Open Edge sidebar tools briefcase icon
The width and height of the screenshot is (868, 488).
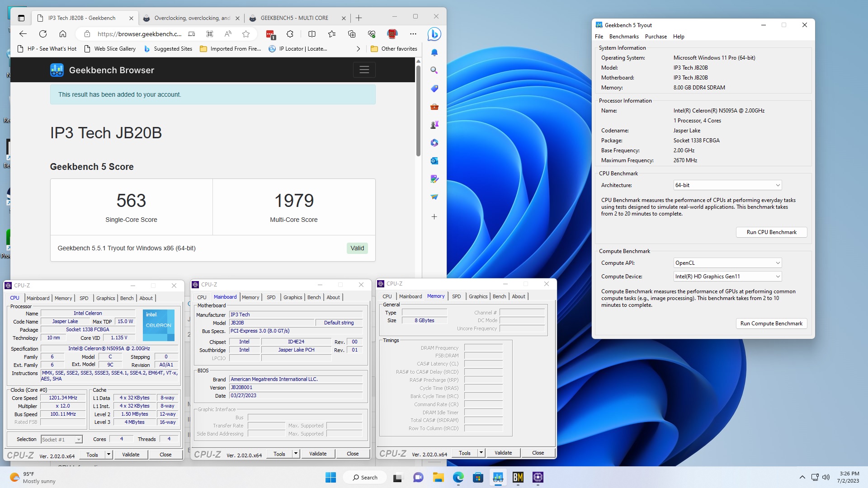click(x=434, y=107)
